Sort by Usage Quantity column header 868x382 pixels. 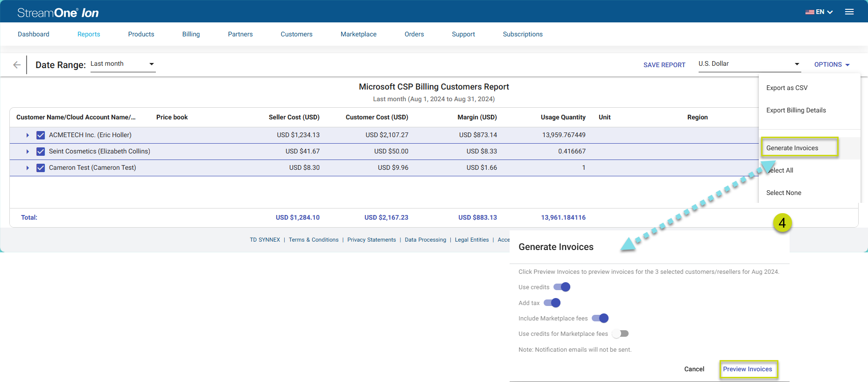point(563,117)
